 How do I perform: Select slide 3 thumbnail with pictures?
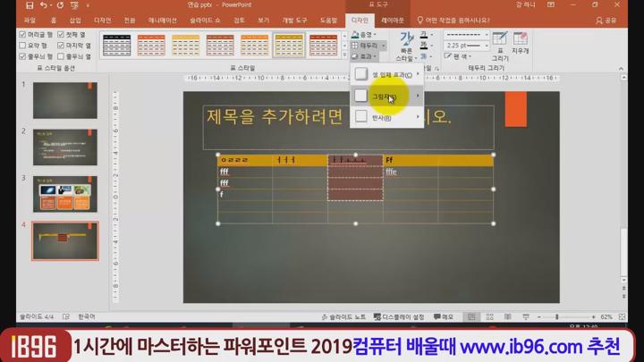65,194
